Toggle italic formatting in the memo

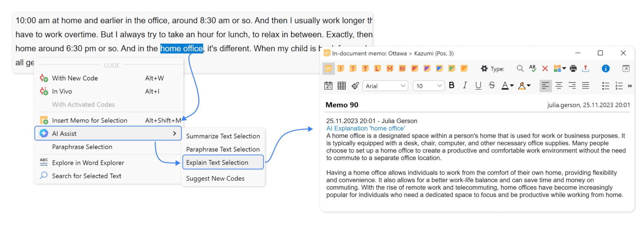[x=465, y=86]
